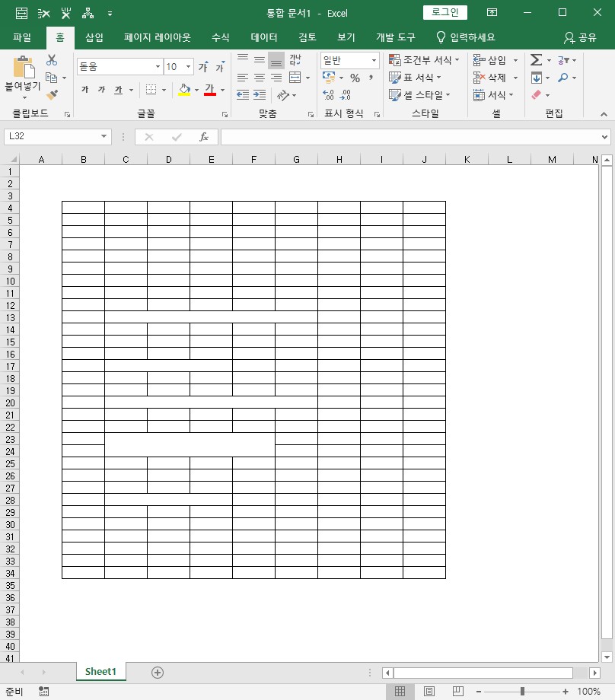Screen dimensions: 615x700
Task: Switch to the 검토 tab
Action: [307, 37]
